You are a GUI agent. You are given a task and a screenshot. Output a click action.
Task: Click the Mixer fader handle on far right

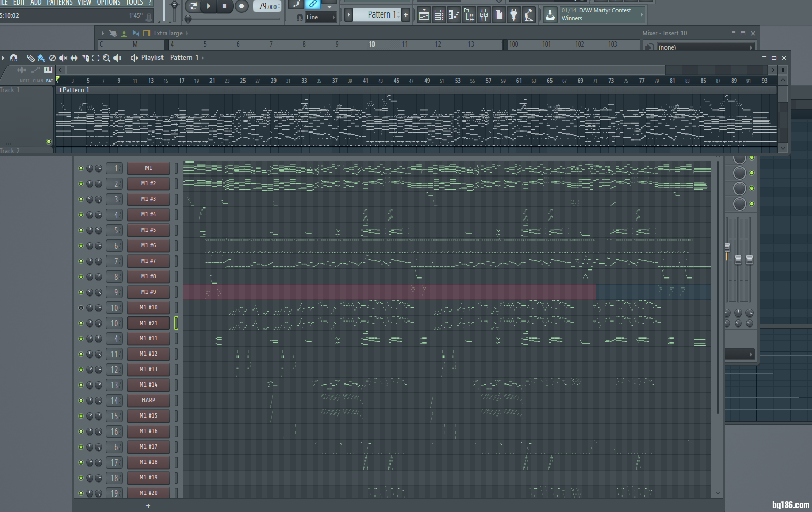tap(749, 260)
